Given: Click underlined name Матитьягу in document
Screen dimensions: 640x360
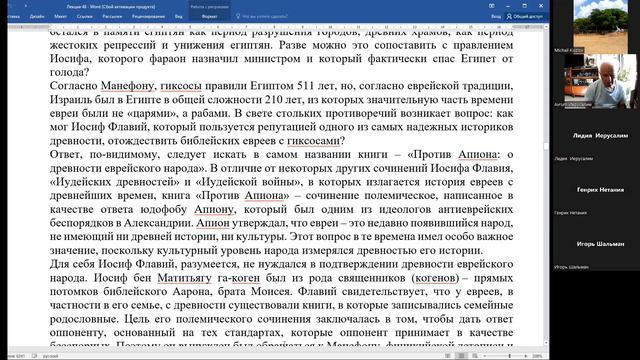Looking at the screenshot, I should (x=184, y=278).
